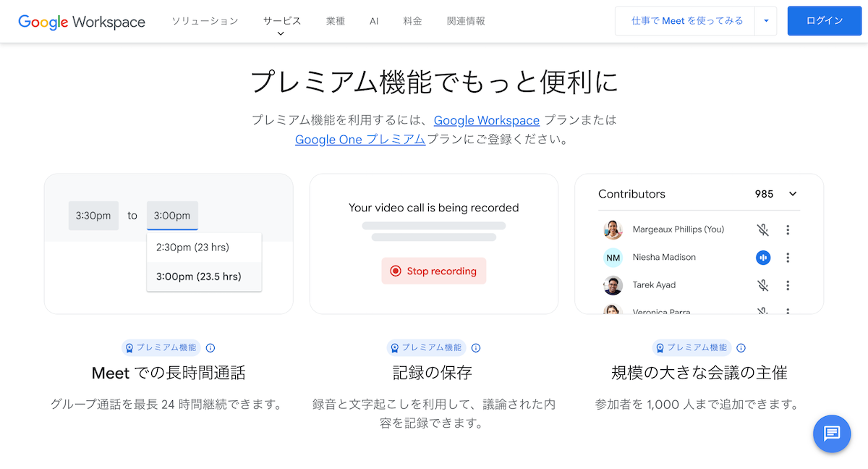
Task: Select the 3:30pm start time field
Action: tap(93, 216)
